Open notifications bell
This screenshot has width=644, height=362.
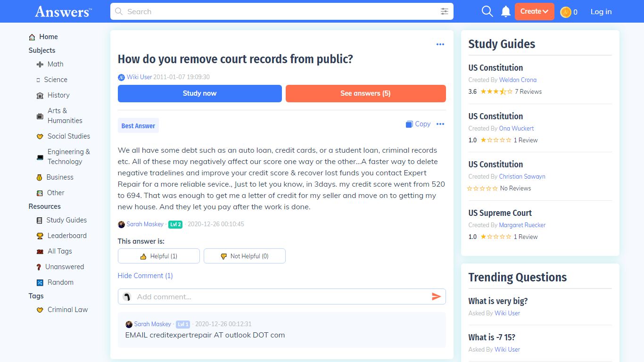(506, 11)
